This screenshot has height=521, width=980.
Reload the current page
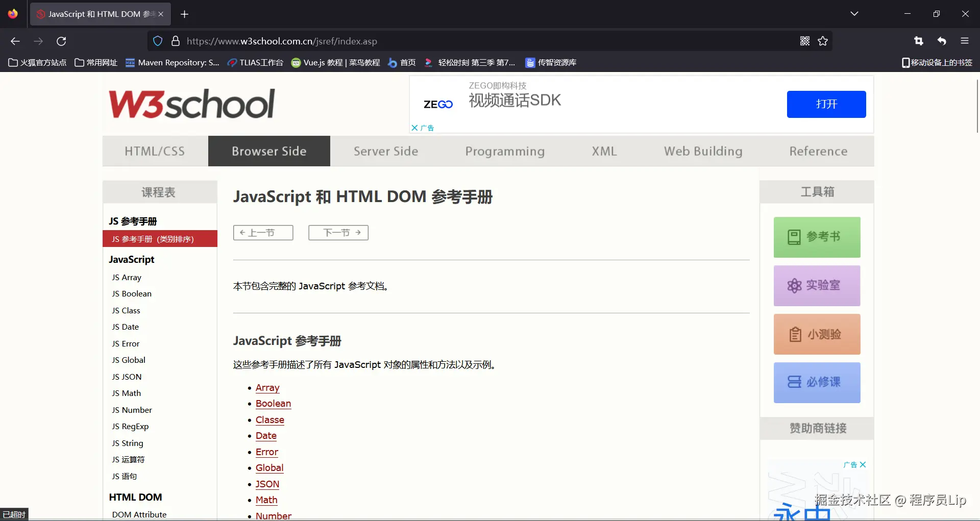click(61, 41)
